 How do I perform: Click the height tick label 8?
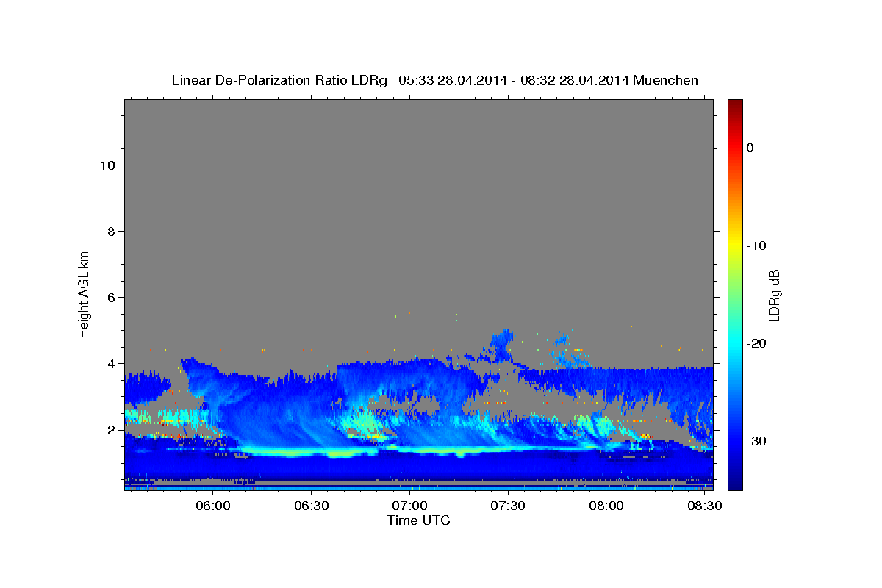(x=112, y=232)
